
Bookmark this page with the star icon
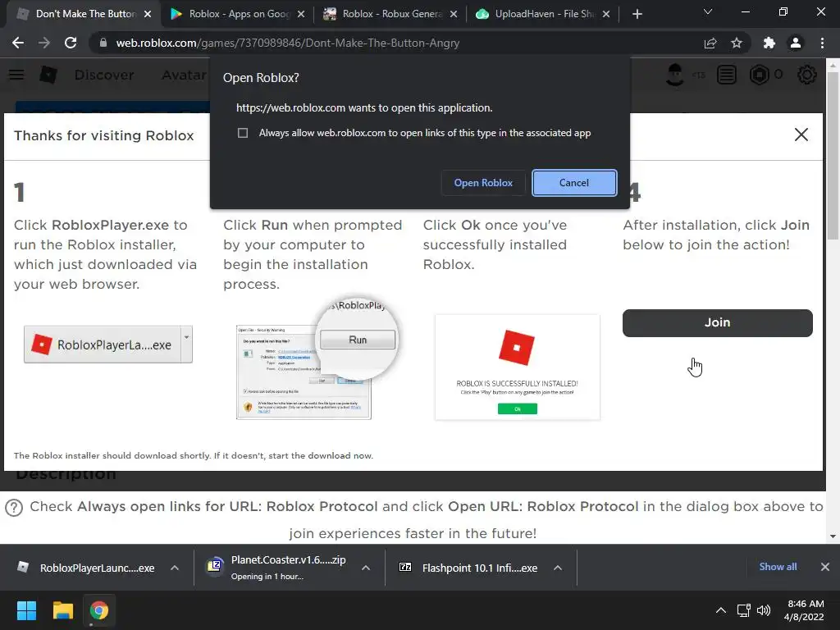(737, 43)
